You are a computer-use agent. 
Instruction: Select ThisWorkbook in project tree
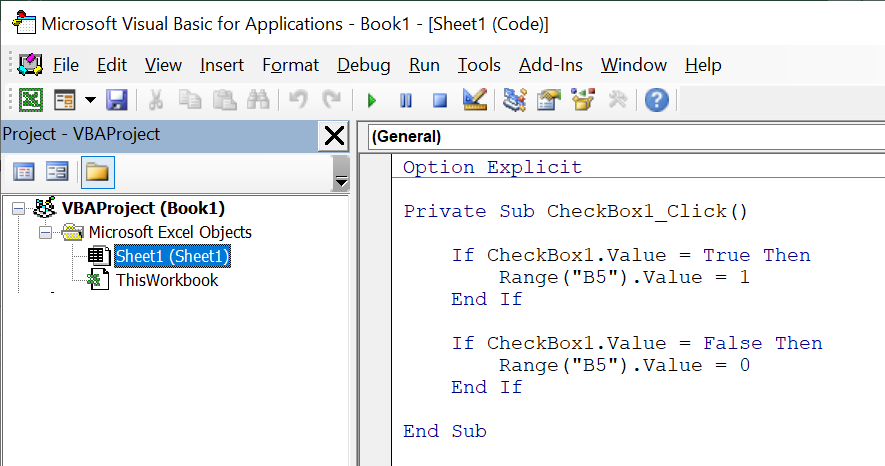(167, 280)
